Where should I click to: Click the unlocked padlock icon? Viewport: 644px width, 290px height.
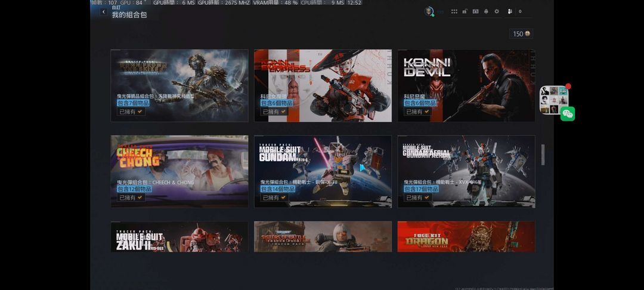(x=465, y=11)
